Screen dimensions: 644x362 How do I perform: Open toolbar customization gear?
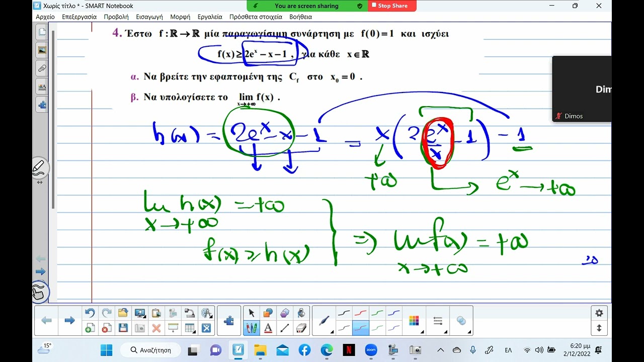tap(599, 313)
